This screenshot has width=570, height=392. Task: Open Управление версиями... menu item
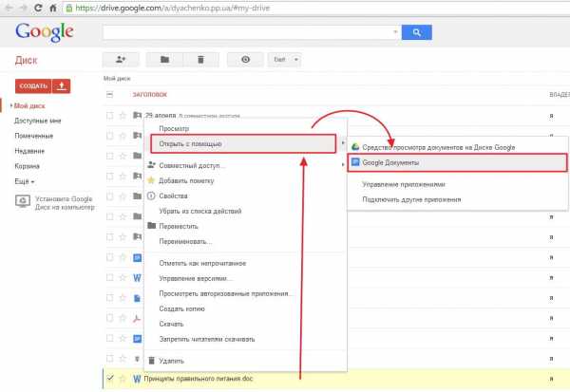(x=195, y=278)
